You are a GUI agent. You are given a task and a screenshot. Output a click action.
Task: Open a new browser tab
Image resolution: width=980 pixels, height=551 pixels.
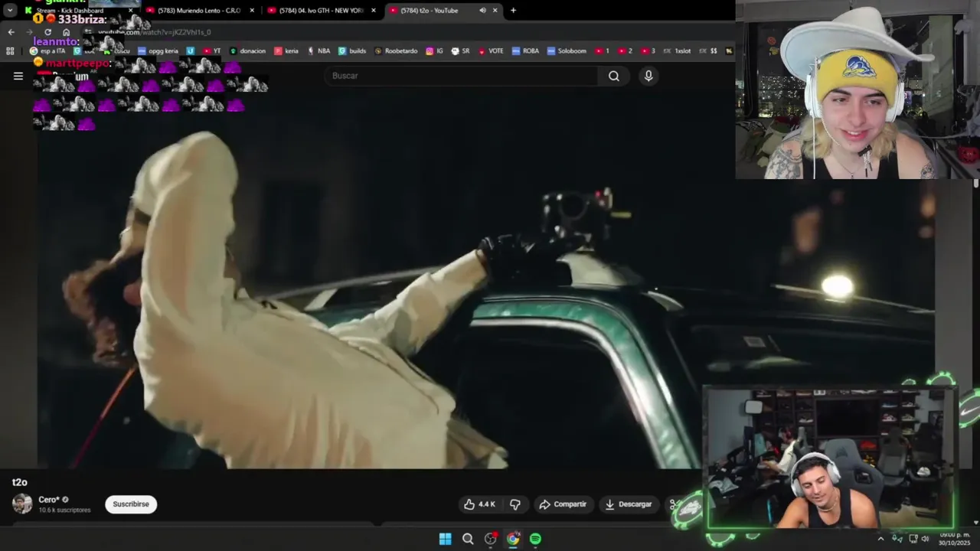[x=513, y=11]
